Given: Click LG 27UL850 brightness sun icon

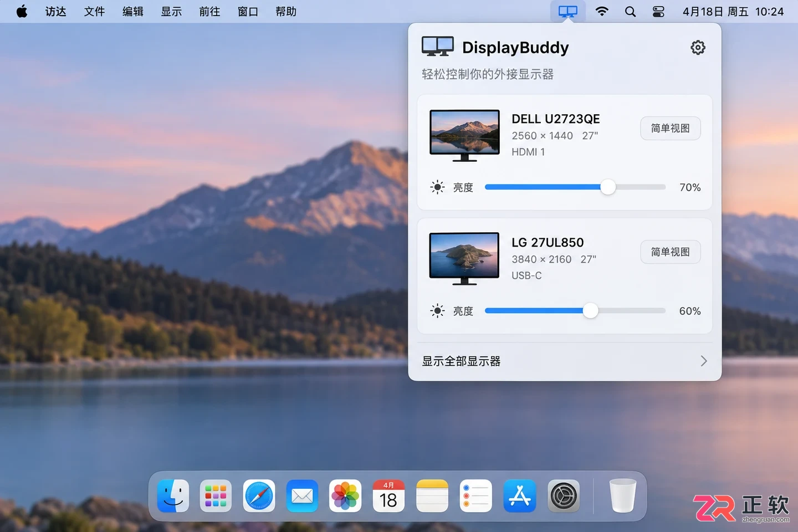Looking at the screenshot, I should point(437,311).
